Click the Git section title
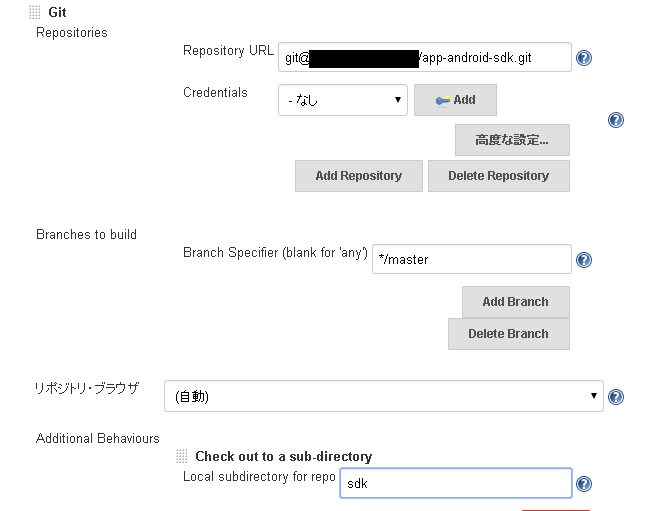 (x=57, y=12)
